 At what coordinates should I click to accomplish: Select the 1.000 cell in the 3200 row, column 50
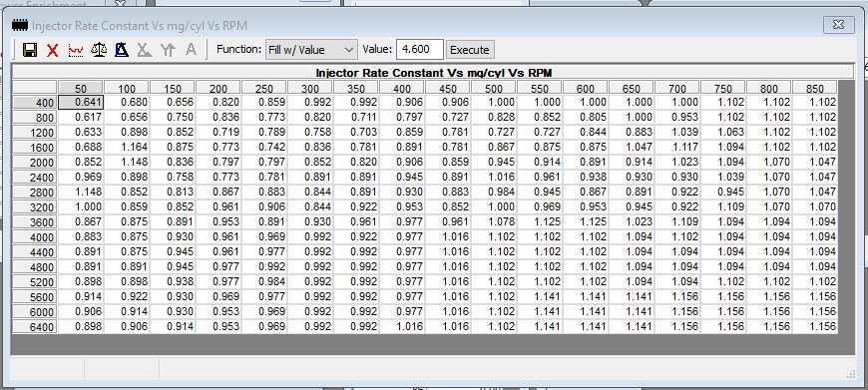click(x=81, y=206)
